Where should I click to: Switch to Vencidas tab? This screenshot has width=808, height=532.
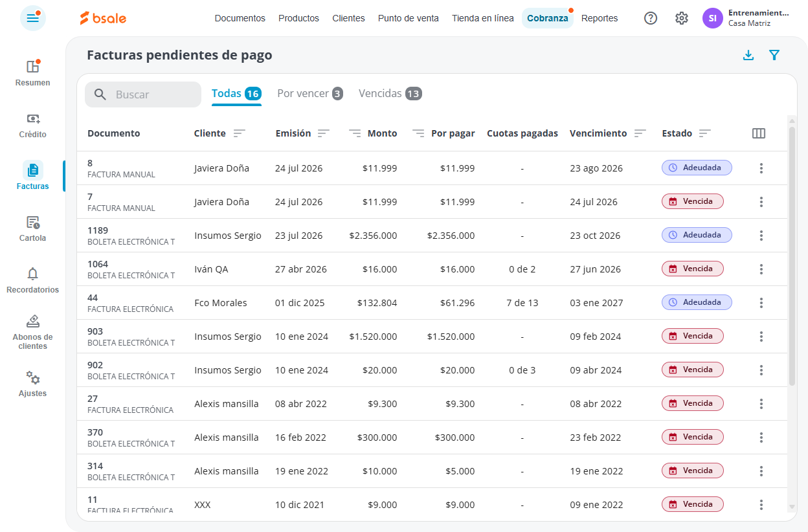click(390, 94)
